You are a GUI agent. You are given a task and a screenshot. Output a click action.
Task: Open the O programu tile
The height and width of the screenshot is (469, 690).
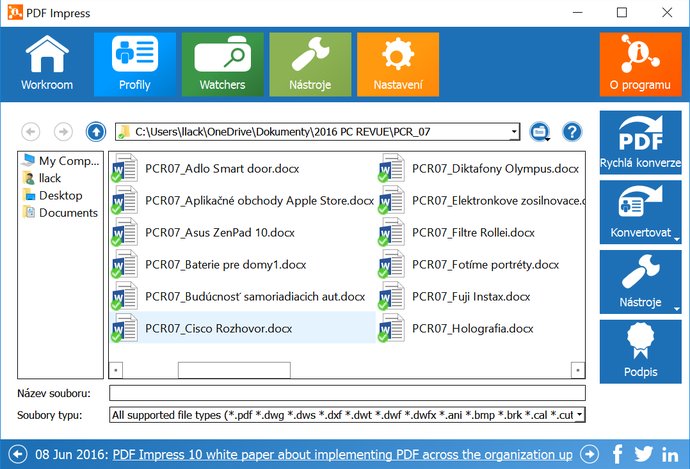tap(640, 64)
